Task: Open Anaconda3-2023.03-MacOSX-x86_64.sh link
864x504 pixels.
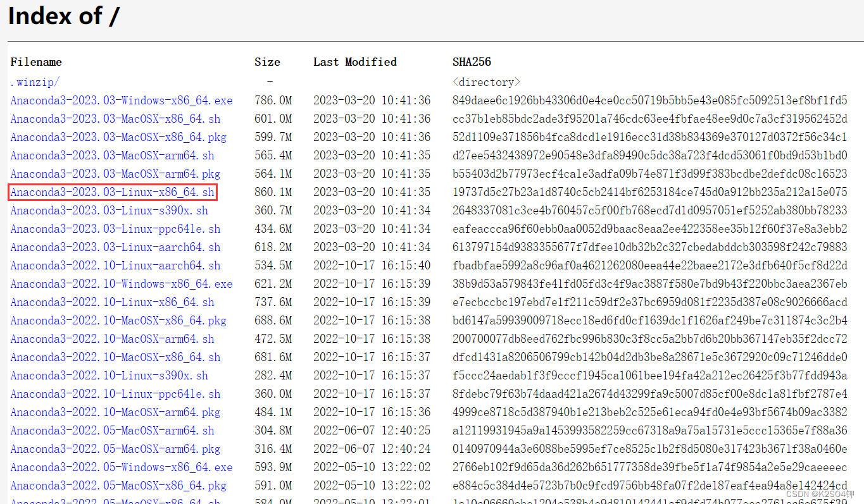Action: coord(115,119)
